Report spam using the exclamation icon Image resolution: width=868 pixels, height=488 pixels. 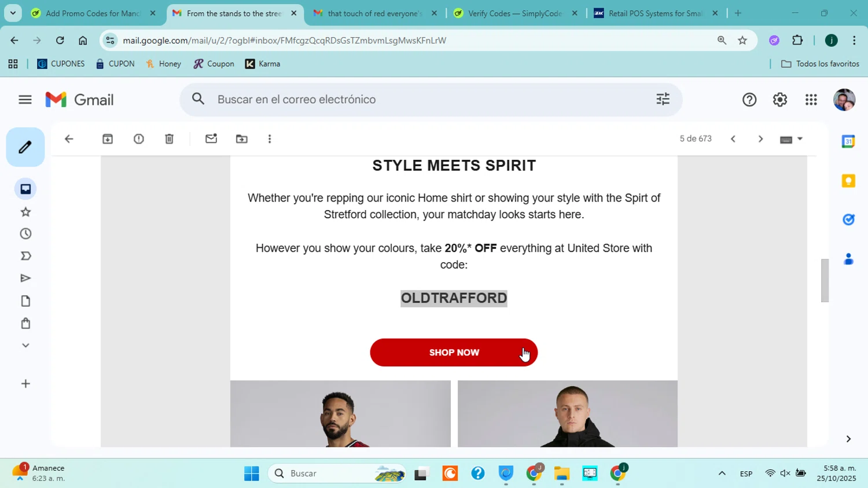[x=139, y=139]
